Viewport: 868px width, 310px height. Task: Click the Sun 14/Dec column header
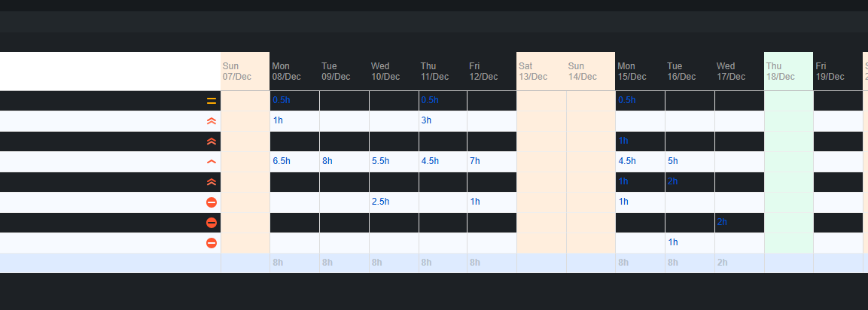coord(591,71)
